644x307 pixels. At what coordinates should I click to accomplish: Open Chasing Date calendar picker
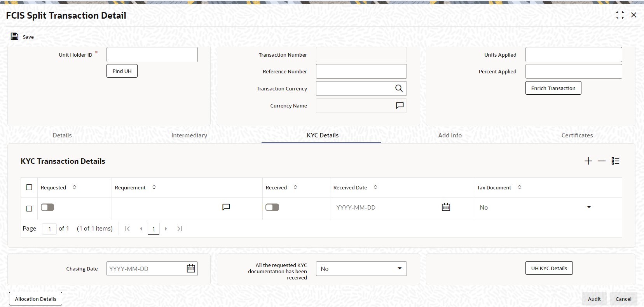point(191,268)
